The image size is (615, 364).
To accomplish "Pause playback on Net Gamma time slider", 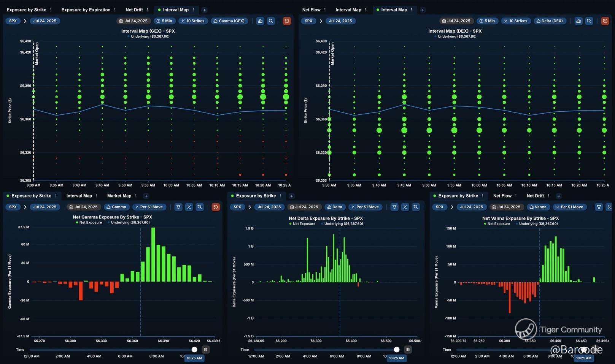I will tap(206, 350).
